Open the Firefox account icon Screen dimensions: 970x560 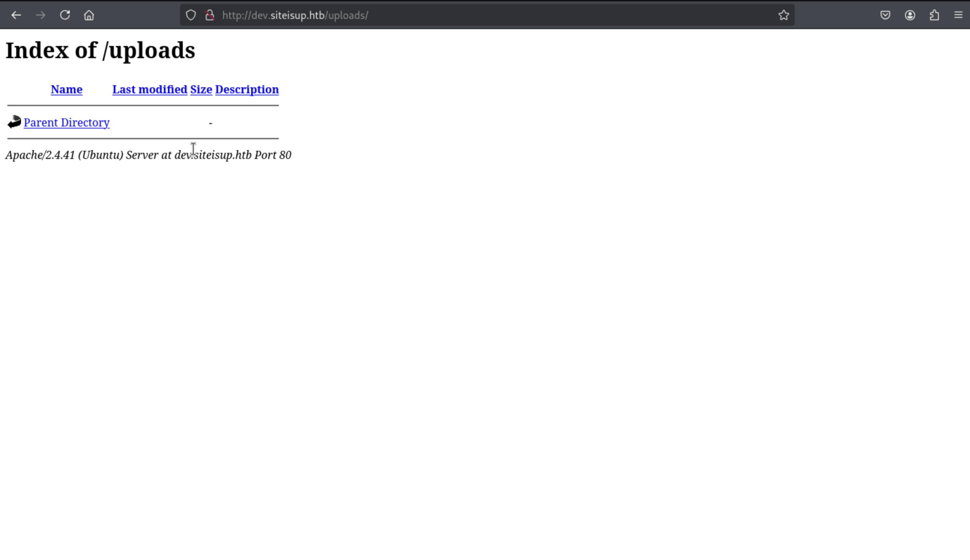(x=910, y=15)
